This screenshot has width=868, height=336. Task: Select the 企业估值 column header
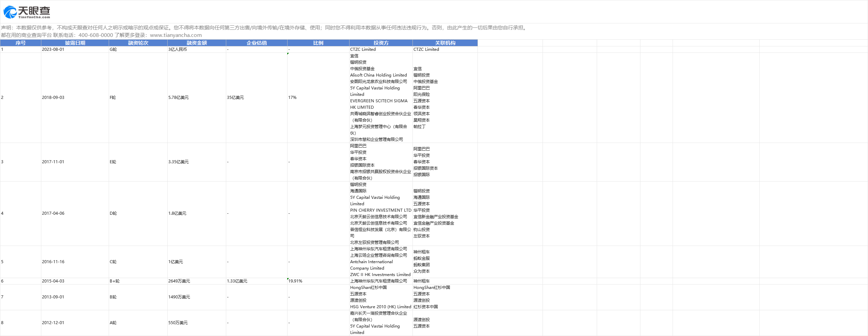[x=257, y=43]
